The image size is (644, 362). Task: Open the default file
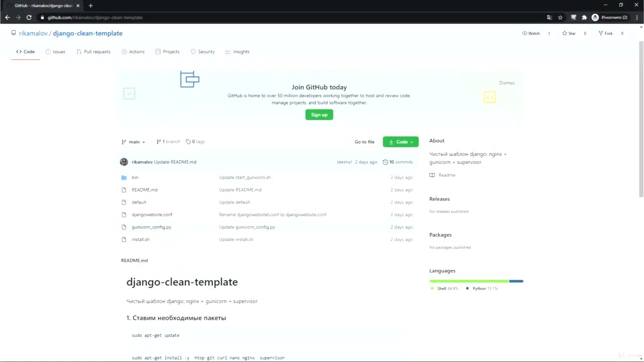(x=139, y=202)
